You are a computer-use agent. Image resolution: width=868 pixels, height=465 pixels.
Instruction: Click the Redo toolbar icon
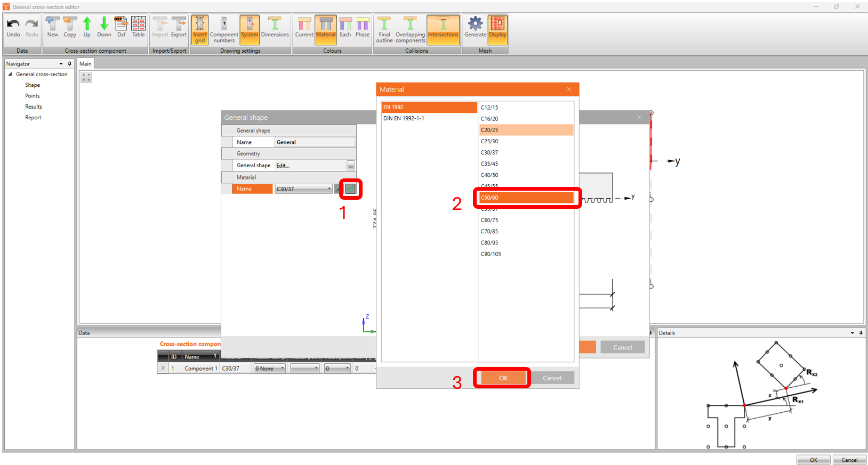tap(32, 28)
